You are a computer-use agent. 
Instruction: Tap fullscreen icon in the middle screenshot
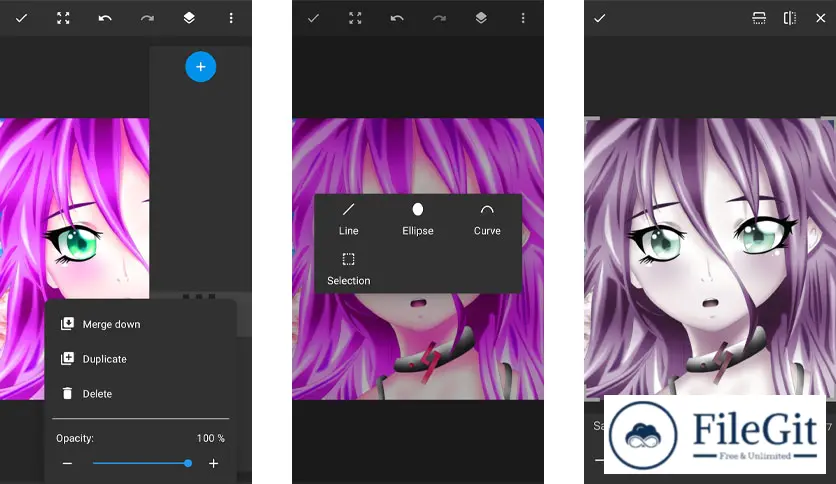[x=355, y=18]
